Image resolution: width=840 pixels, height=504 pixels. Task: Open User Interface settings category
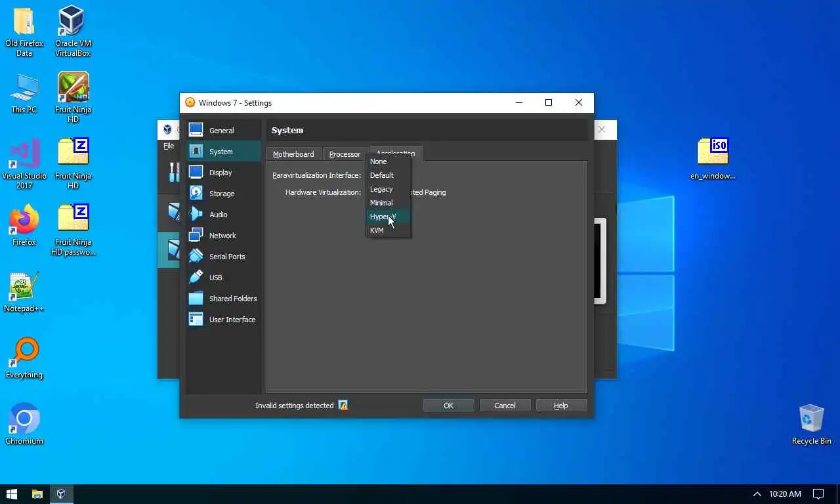pos(223,320)
